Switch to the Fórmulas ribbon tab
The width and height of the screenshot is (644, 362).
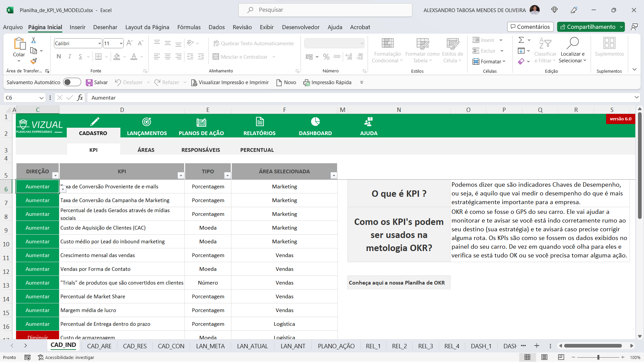click(189, 27)
